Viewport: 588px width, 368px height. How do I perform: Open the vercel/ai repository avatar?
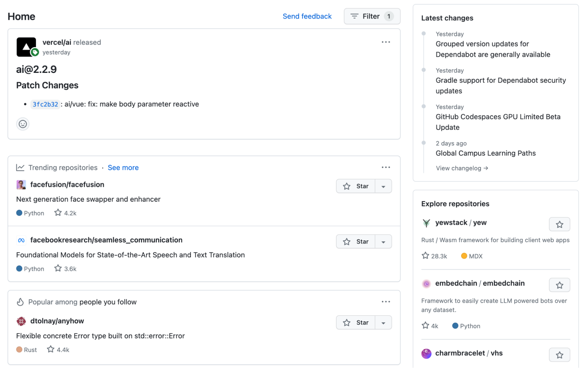tap(26, 47)
